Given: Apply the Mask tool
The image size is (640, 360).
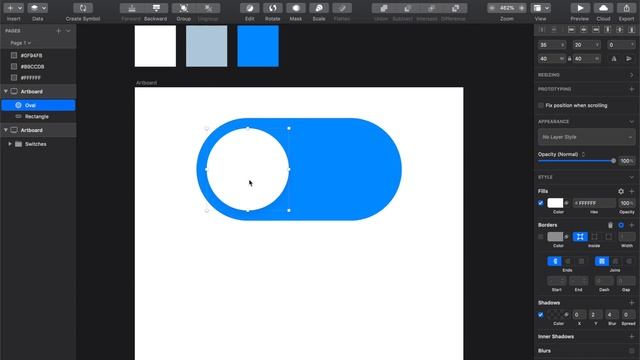Looking at the screenshot, I should (296, 8).
